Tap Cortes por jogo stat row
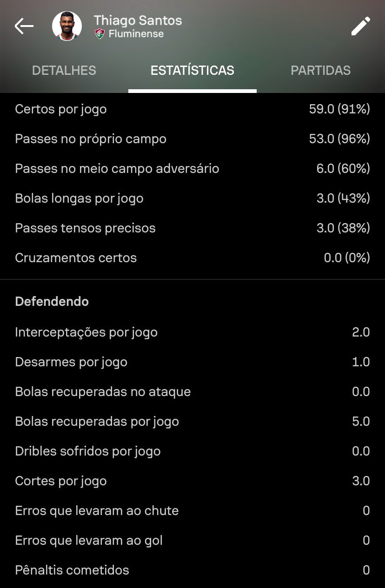 [192, 481]
